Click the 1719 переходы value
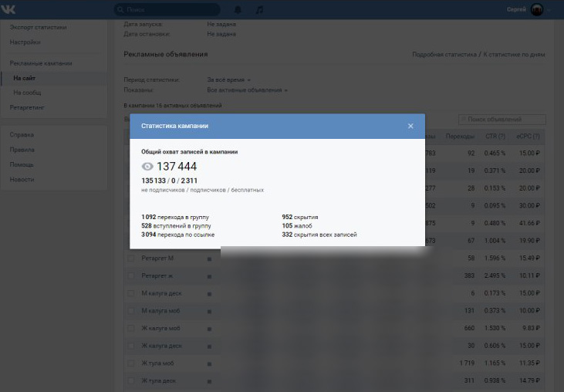 click(467, 363)
